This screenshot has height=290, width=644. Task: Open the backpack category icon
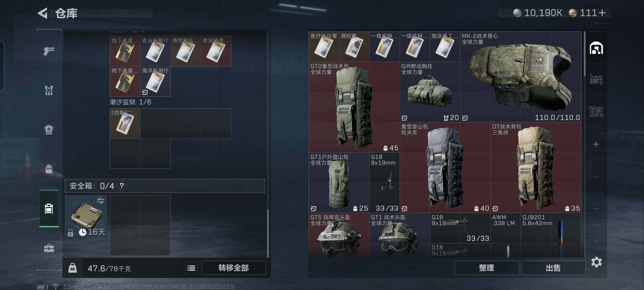coord(49,130)
